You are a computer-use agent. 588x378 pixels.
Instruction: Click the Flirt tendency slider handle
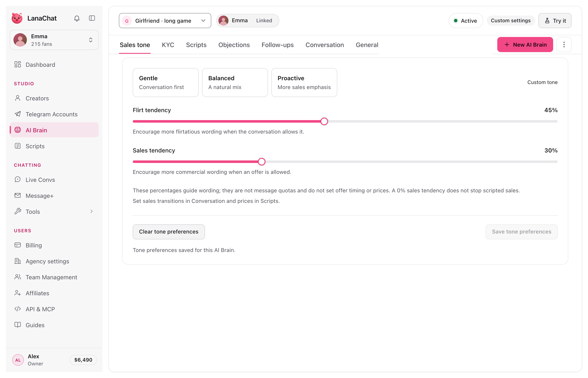point(324,121)
